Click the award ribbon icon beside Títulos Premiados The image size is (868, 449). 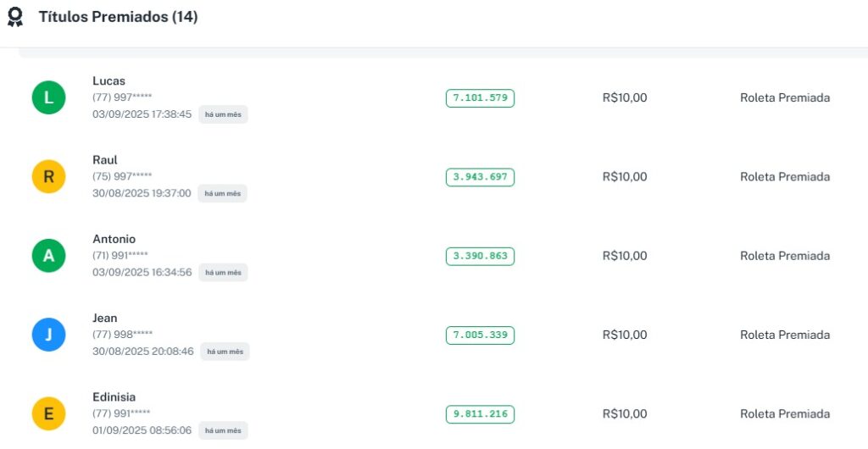(15, 17)
